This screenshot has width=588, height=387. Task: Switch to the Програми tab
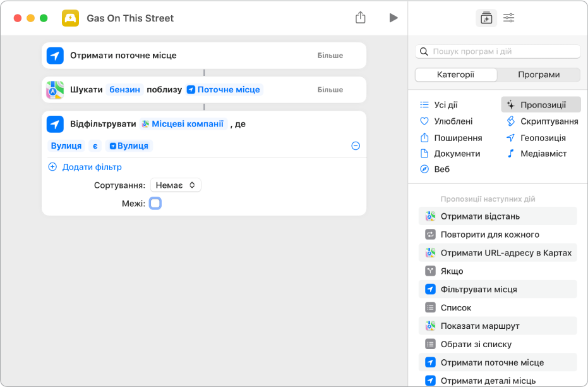tap(538, 75)
